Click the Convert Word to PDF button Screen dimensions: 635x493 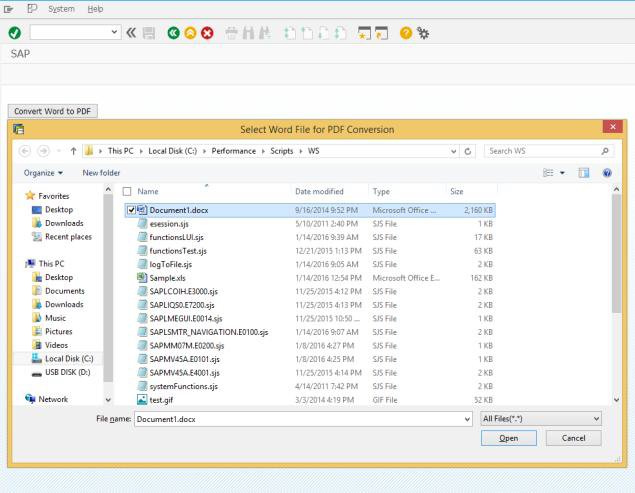click(53, 111)
